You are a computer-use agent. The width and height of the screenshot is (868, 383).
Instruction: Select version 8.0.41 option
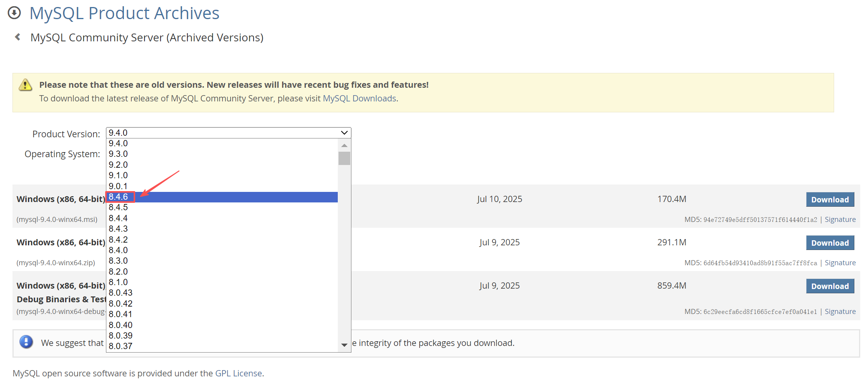tap(222, 314)
